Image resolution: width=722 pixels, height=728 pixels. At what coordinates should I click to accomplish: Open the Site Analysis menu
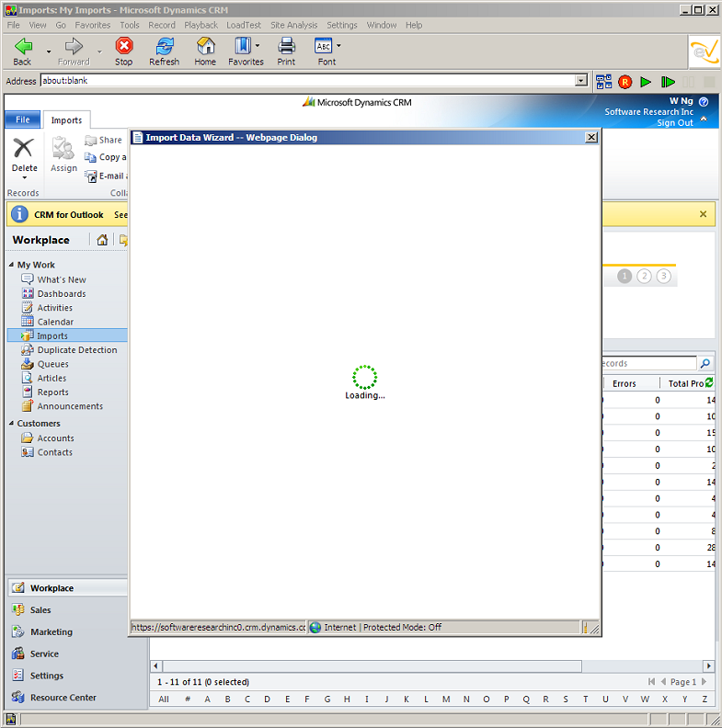293,25
